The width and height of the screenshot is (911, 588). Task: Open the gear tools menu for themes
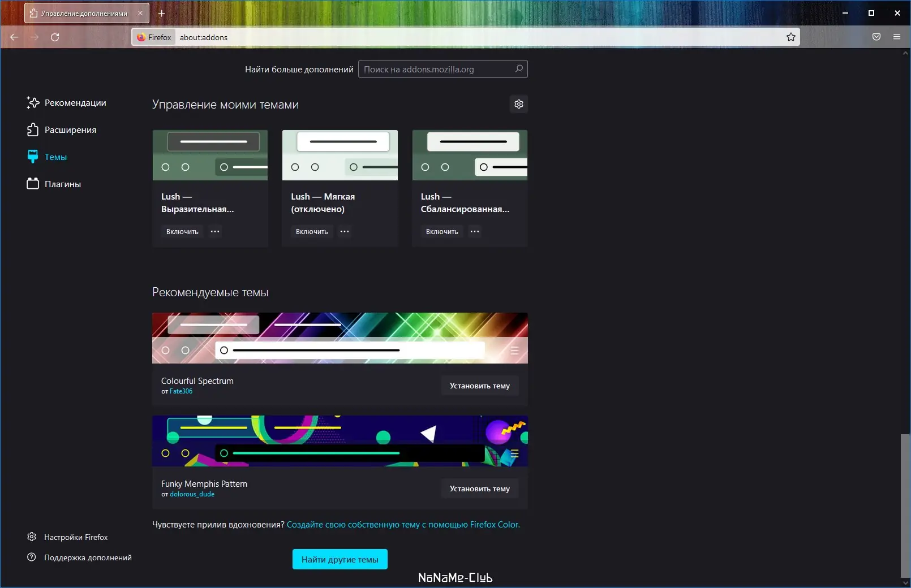click(519, 104)
